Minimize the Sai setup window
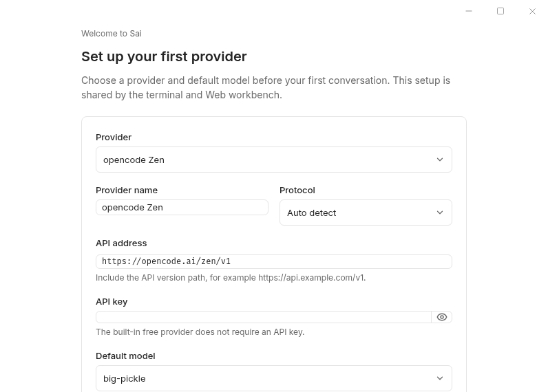The image size is (548, 392). click(x=469, y=11)
